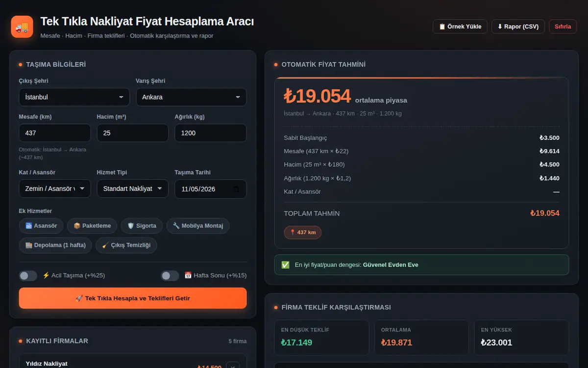
Task: Click the Güvenel Evden Eve recommendation text
Action: 391,265
